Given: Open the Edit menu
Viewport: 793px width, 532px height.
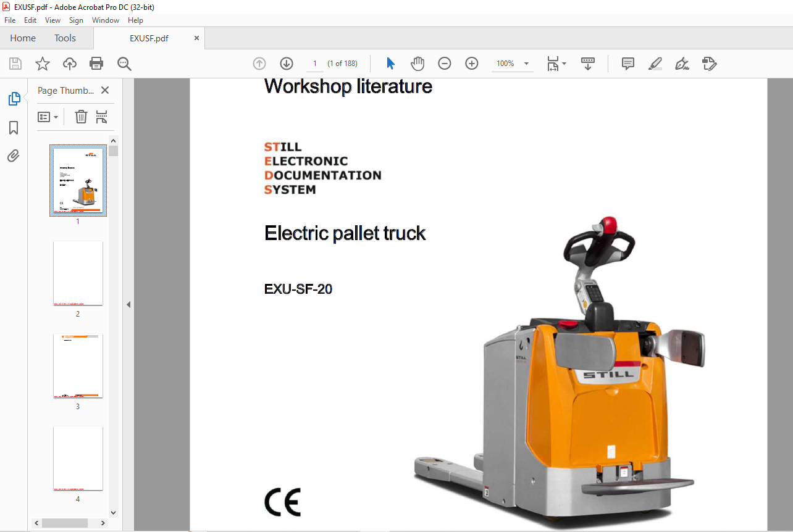Looking at the screenshot, I should [x=30, y=20].
